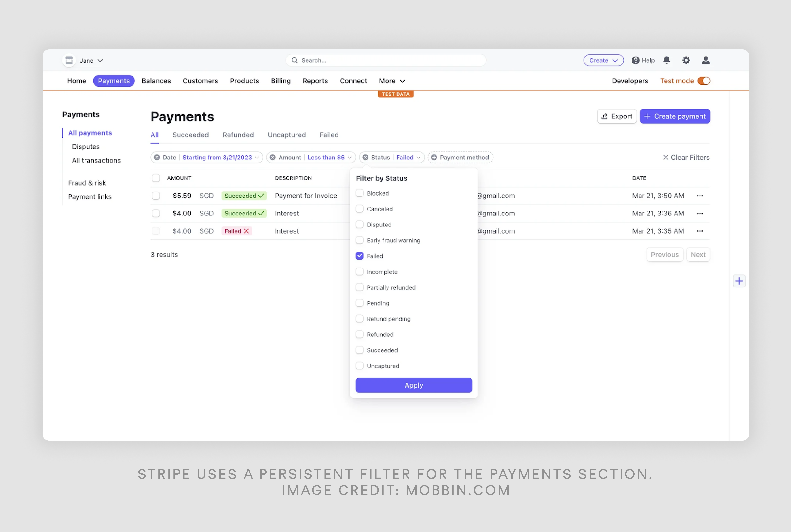791x532 pixels.
Task: Click the Disputes sidebar item
Action: 86,146
